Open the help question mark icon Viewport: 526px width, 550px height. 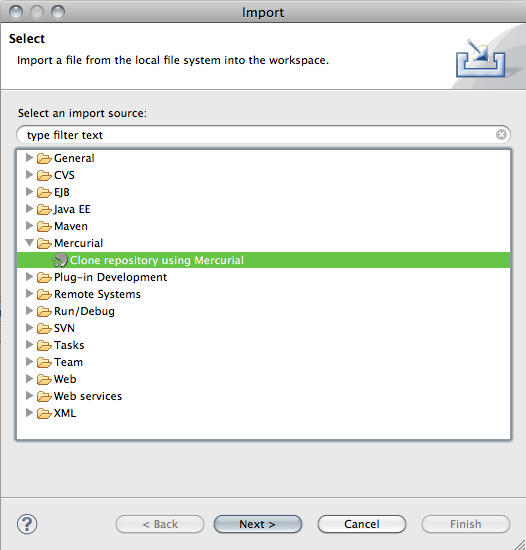pos(27,524)
